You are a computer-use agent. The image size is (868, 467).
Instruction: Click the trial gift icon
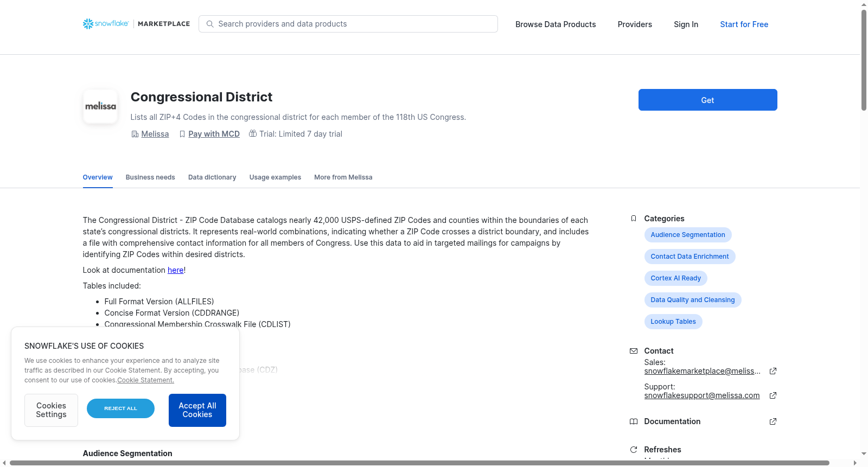[253, 133]
